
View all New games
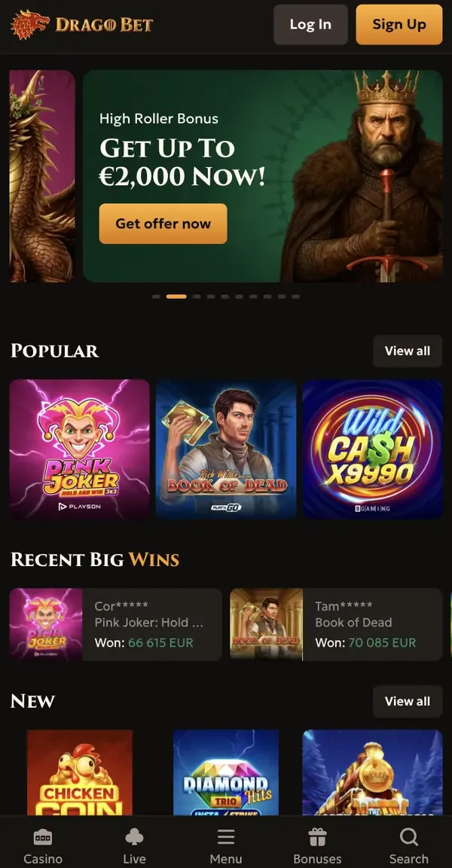(x=407, y=702)
